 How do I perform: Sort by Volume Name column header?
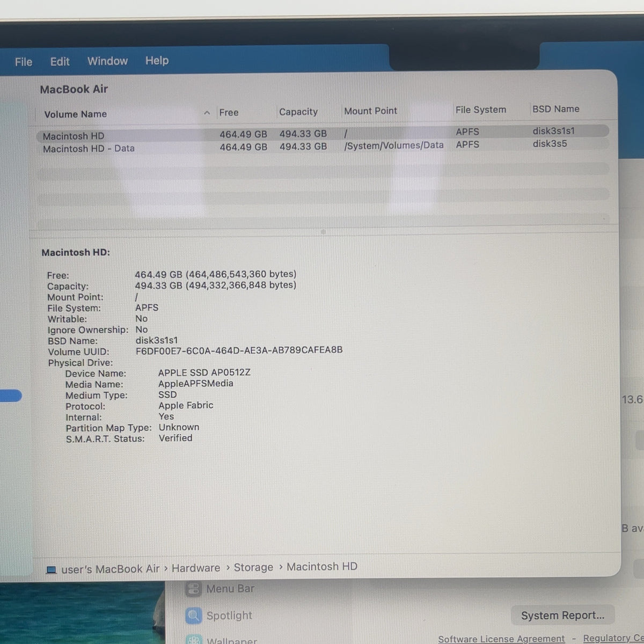pyautogui.click(x=75, y=114)
